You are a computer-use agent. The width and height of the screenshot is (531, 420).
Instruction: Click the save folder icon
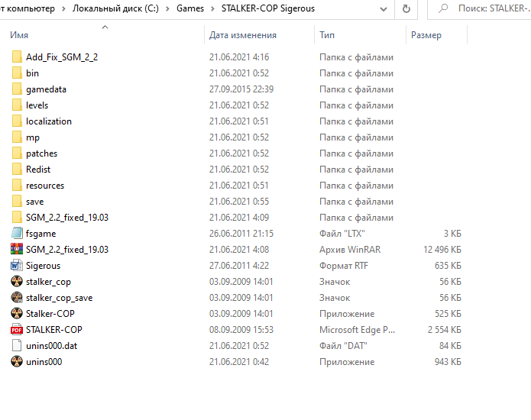tap(17, 202)
